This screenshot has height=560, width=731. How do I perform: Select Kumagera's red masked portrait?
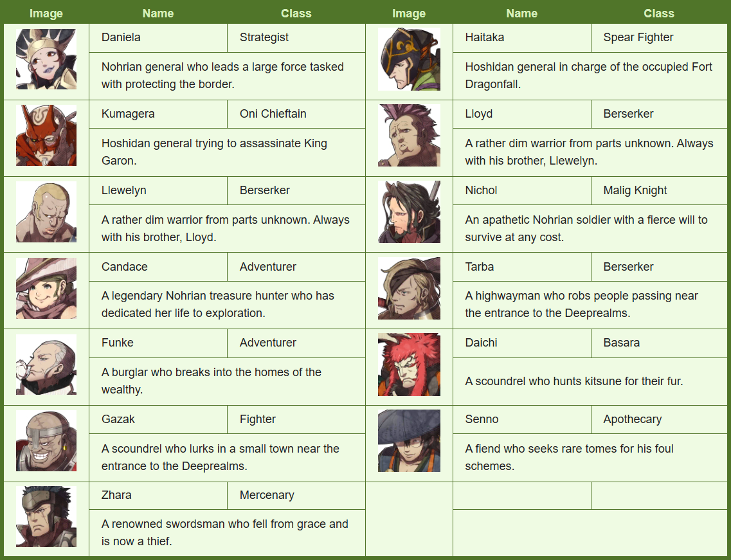pyautogui.click(x=46, y=135)
